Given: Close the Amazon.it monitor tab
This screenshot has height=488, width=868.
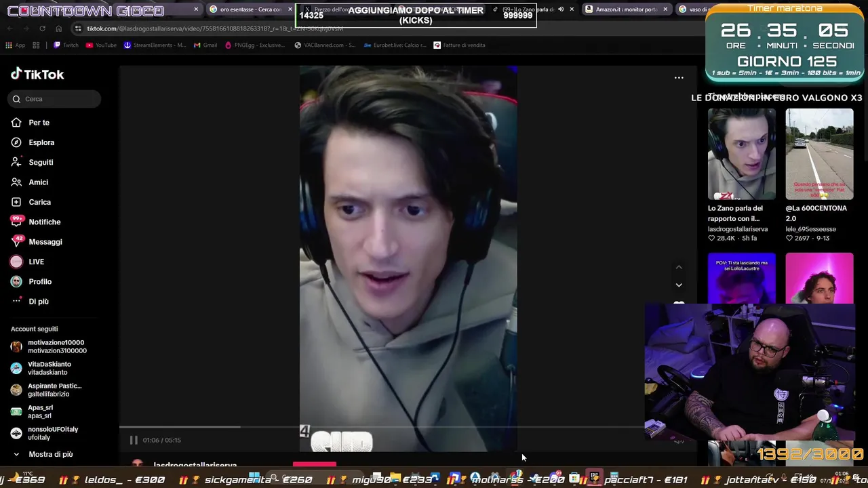Looking at the screenshot, I should [x=665, y=9].
